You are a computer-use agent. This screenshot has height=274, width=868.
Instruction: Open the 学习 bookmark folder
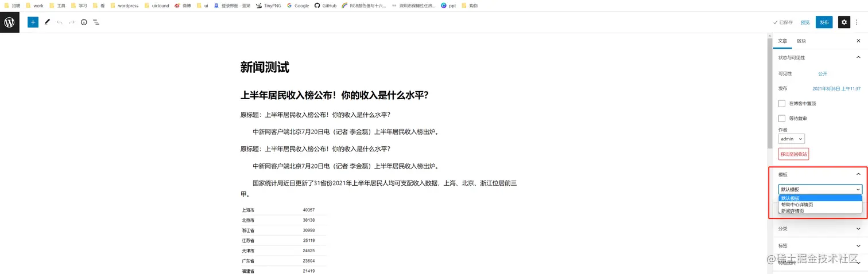[x=79, y=5]
